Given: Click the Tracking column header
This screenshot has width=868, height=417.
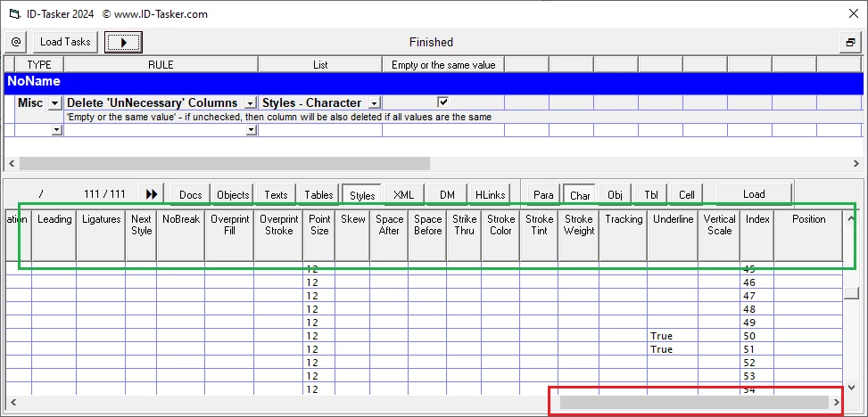Looking at the screenshot, I should (624, 235).
